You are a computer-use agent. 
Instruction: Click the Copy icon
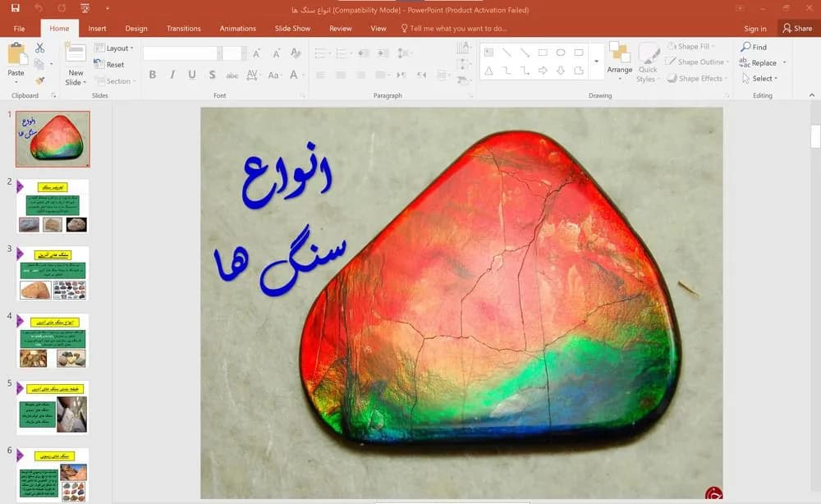click(39, 64)
